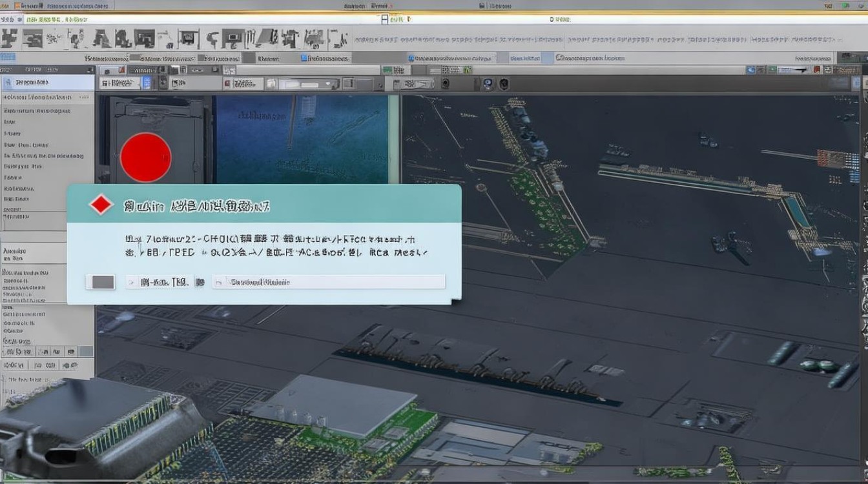Expand the combo box in the dialog's bottom row

coord(329,282)
